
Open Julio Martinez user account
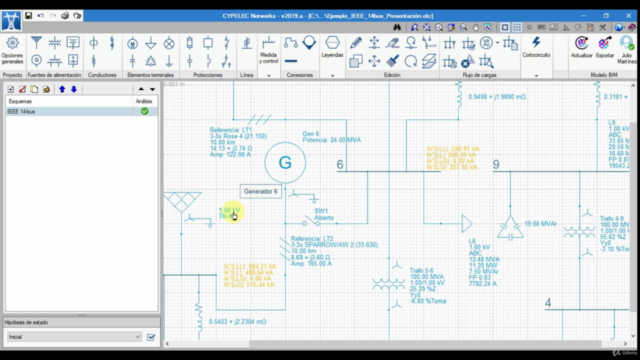click(x=627, y=50)
